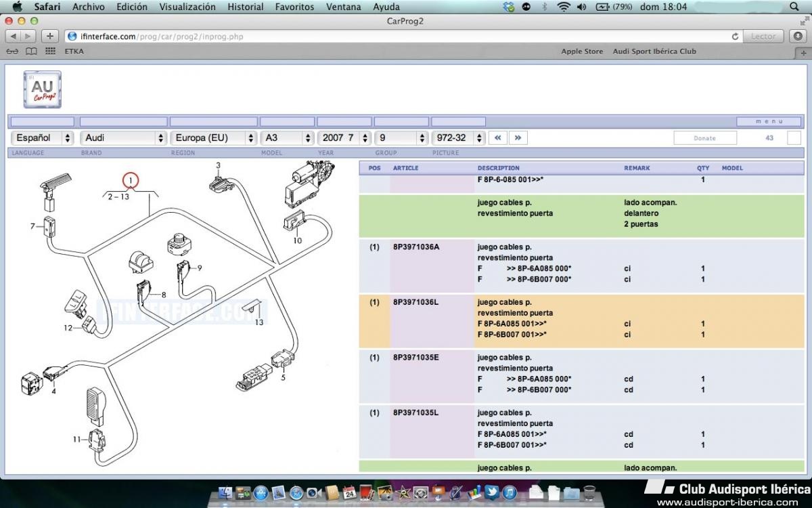Open Archivo menu
Image resolution: width=812 pixels, height=508 pixels.
click(x=89, y=7)
